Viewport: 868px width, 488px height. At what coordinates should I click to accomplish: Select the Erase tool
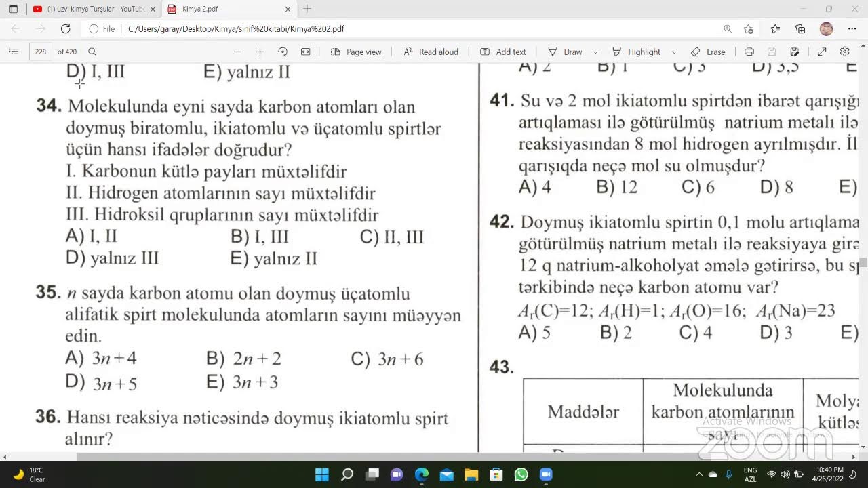pos(708,52)
